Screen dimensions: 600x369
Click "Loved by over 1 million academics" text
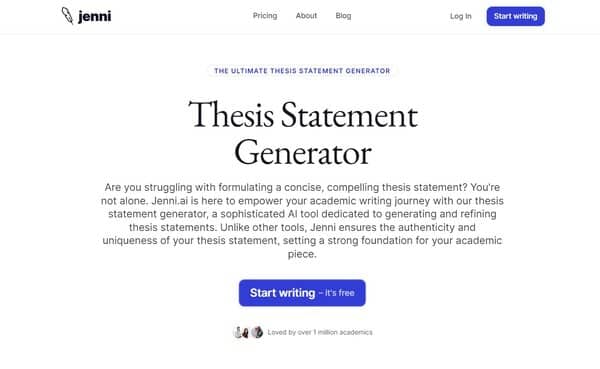[320, 332]
